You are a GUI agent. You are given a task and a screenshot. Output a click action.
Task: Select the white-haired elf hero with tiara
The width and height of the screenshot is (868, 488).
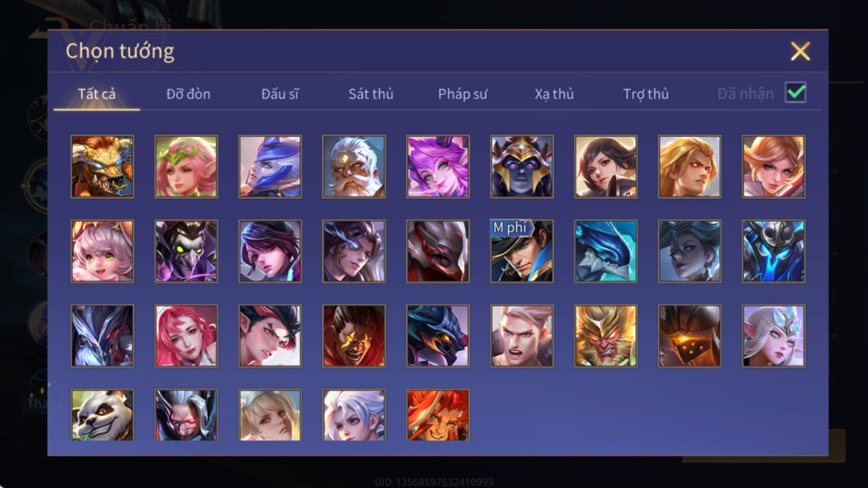pyautogui.click(x=773, y=336)
